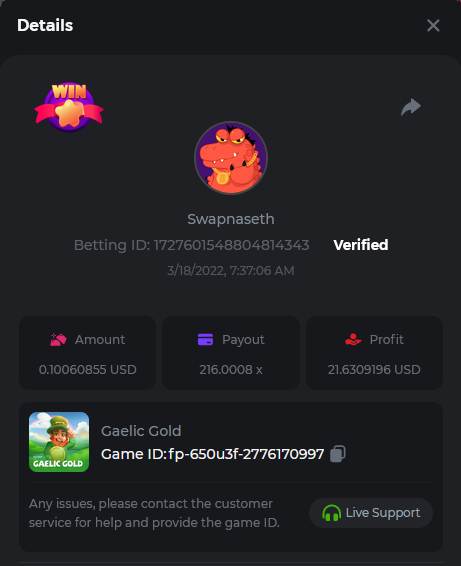Click the Swapnaseth username
Viewport: 461px width, 566px height.
(231, 219)
